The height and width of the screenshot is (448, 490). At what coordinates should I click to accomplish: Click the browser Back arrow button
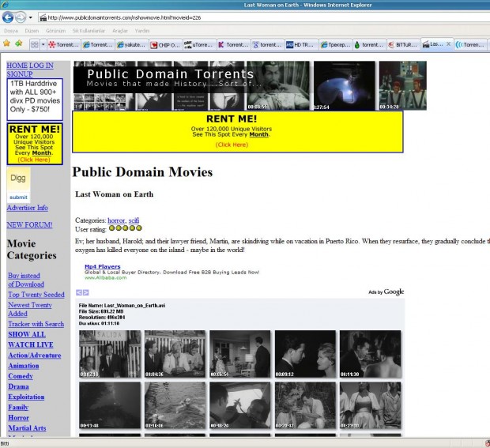pyautogui.click(x=7, y=17)
